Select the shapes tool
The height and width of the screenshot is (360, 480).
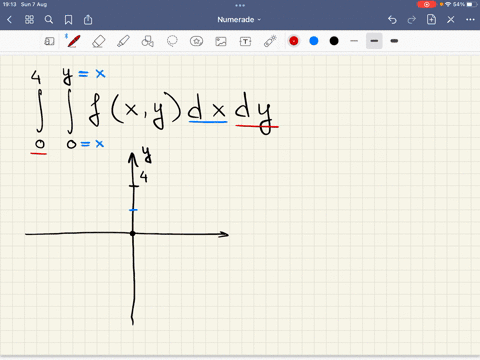pyautogui.click(x=147, y=41)
